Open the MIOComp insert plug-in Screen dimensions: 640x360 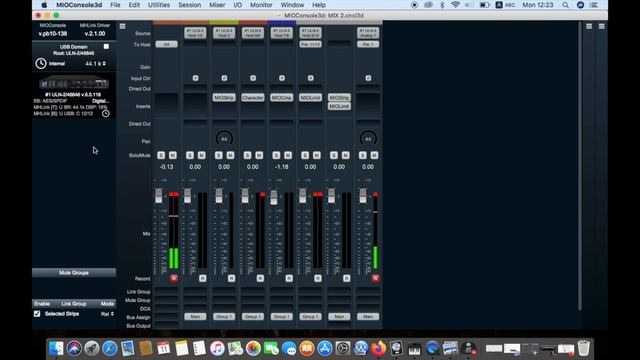point(281,98)
